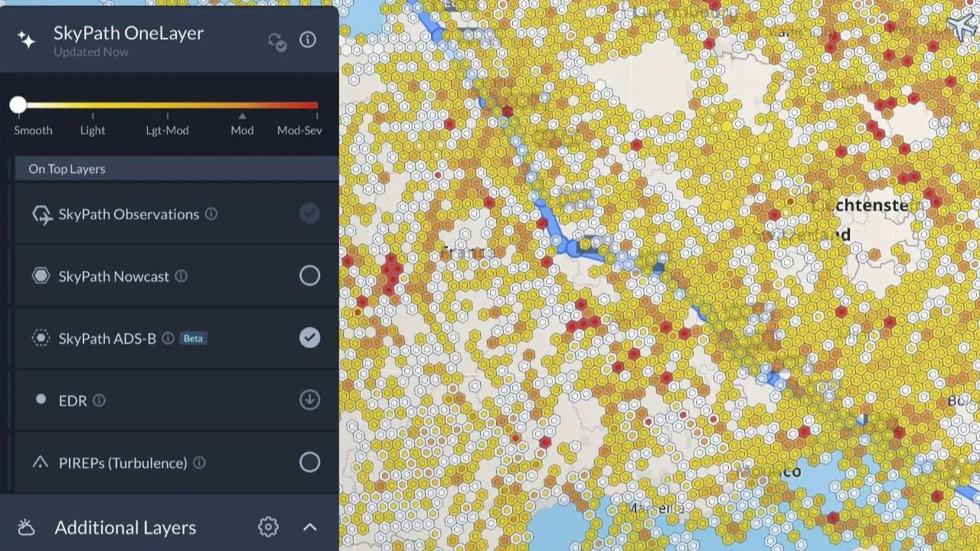Click the EDR dot icon
The height and width of the screenshot is (551, 980).
click(41, 399)
